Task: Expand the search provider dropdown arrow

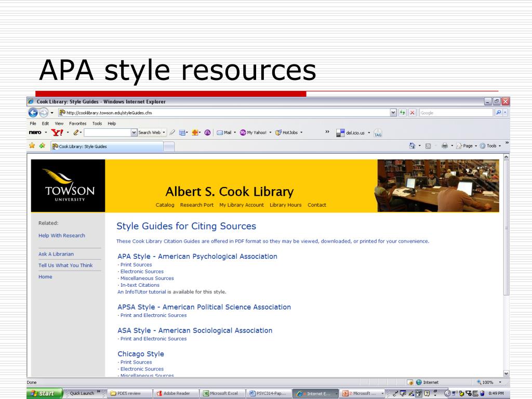Action: coord(505,113)
